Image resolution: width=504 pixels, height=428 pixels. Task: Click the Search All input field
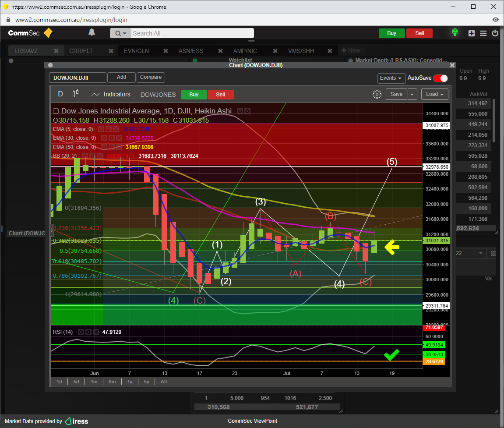coord(192,33)
